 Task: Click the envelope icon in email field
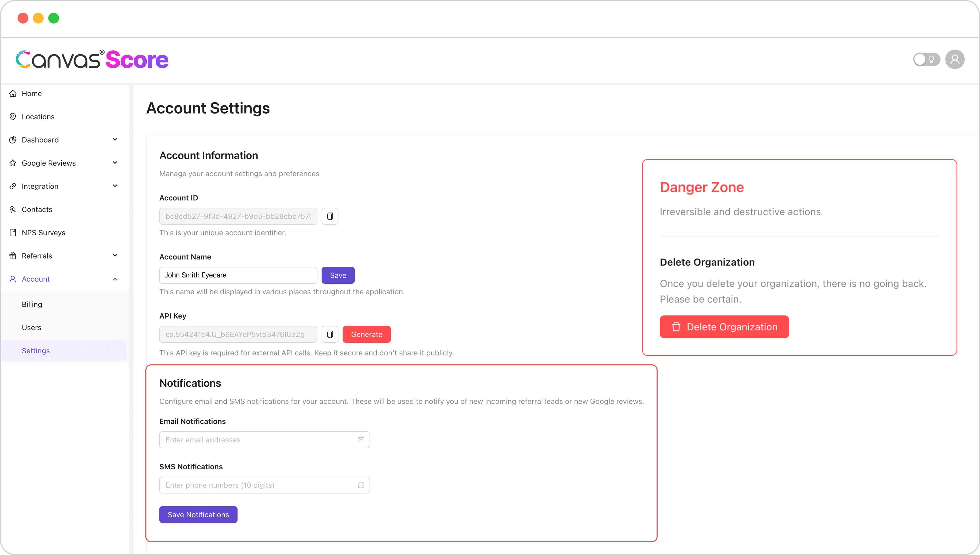361,440
